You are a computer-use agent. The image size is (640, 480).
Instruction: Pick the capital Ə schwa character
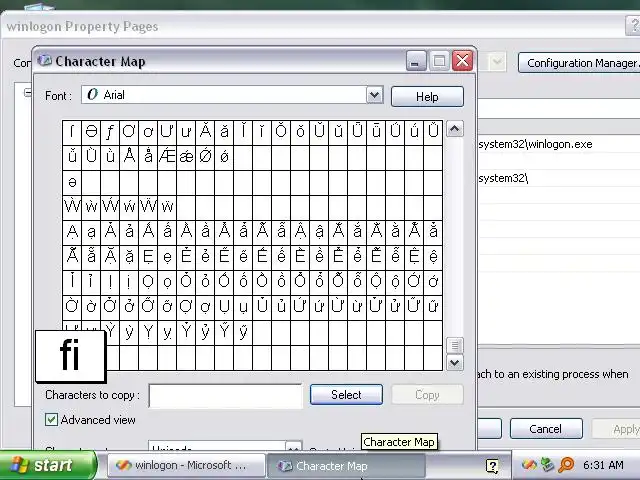tap(91, 131)
